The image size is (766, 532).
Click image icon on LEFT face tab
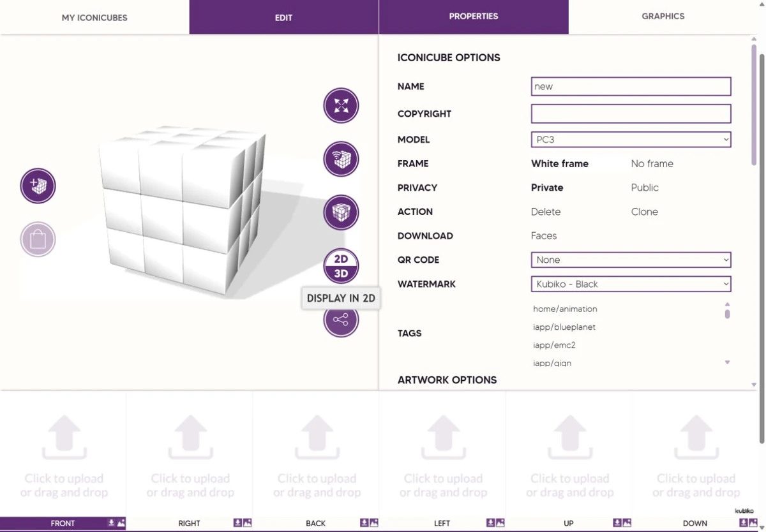pyautogui.click(x=500, y=523)
